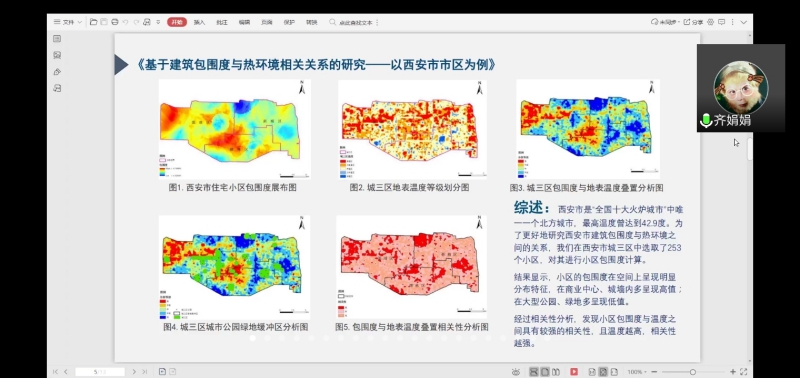
Task: Go to next page arrow
Action: 134,372
